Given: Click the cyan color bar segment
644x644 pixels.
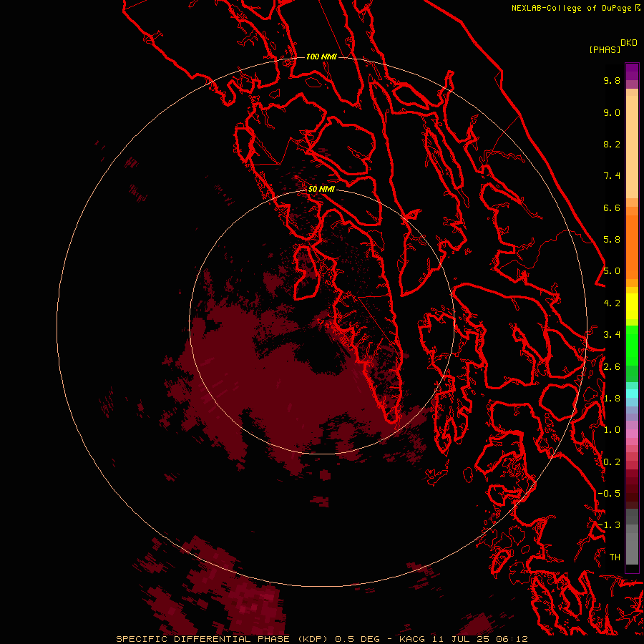Looking at the screenshot, I should click(632, 393).
